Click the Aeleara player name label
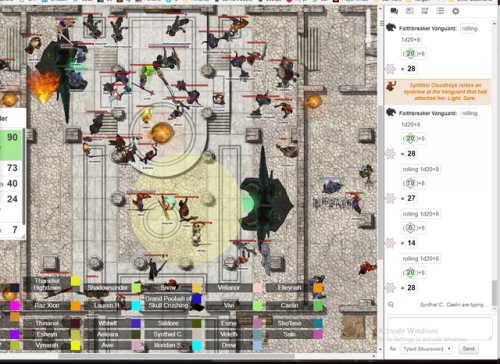Image resolution: width=500 pixels, height=364 pixels. (x=107, y=334)
